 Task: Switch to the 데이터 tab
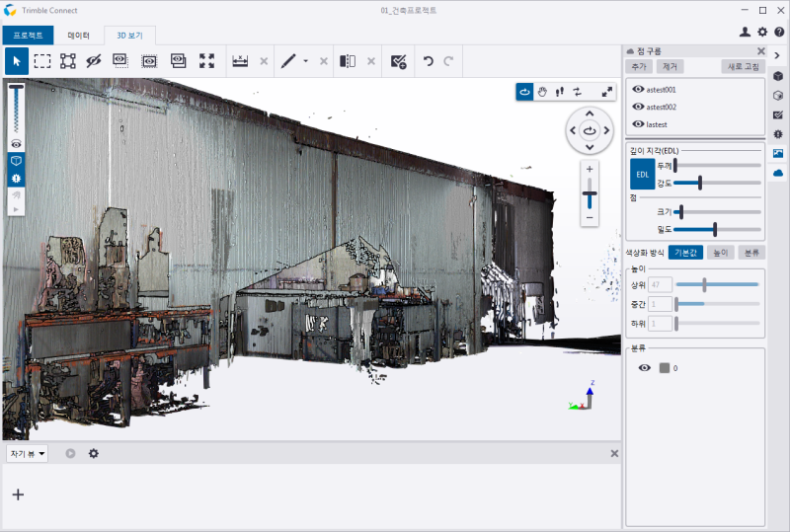pyautogui.click(x=78, y=35)
